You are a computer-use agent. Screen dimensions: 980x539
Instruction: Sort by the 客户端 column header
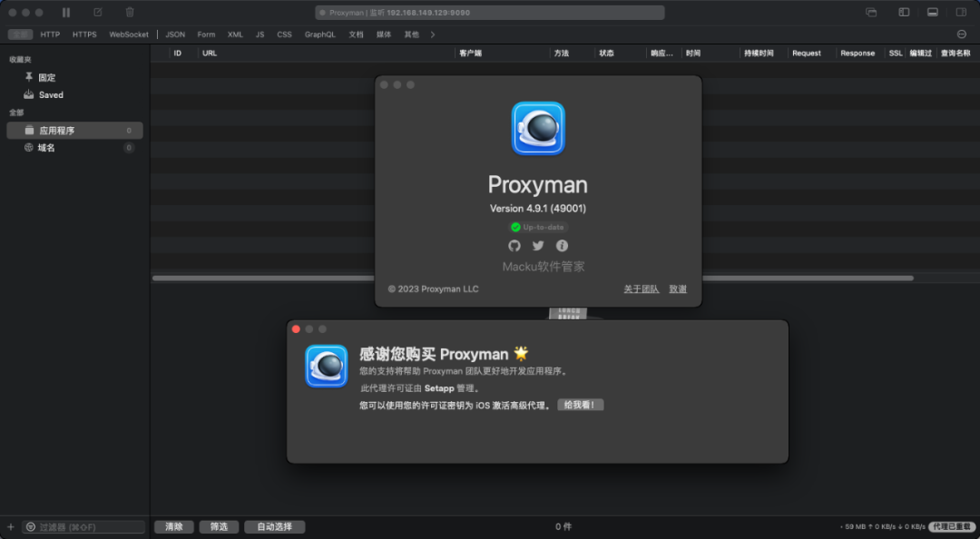pos(471,54)
